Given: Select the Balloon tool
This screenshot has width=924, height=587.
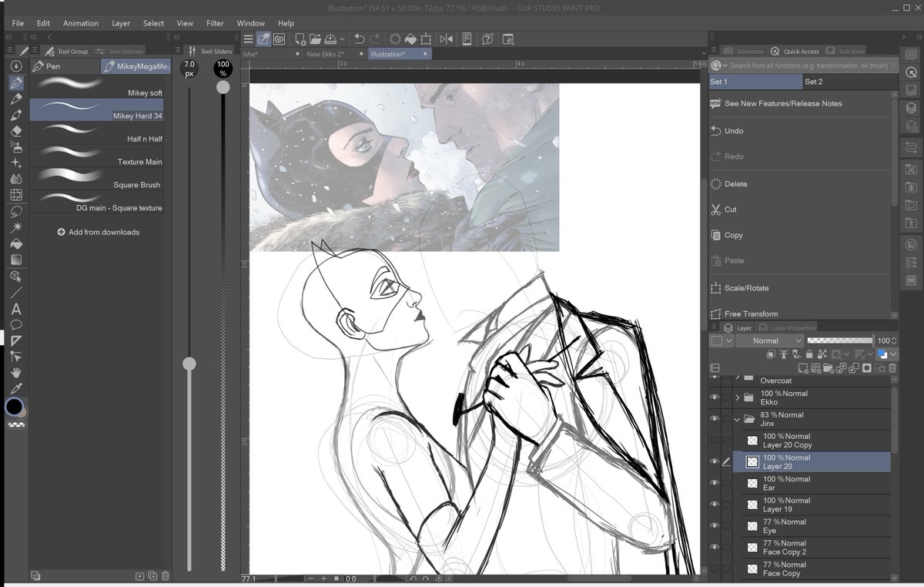Looking at the screenshot, I should coord(15,325).
